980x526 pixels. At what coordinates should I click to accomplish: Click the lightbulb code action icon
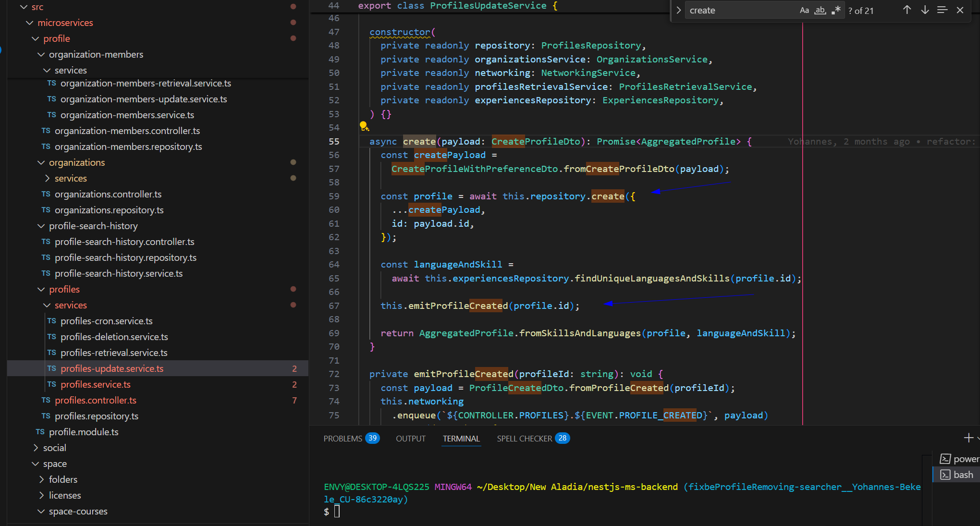[x=364, y=126]
